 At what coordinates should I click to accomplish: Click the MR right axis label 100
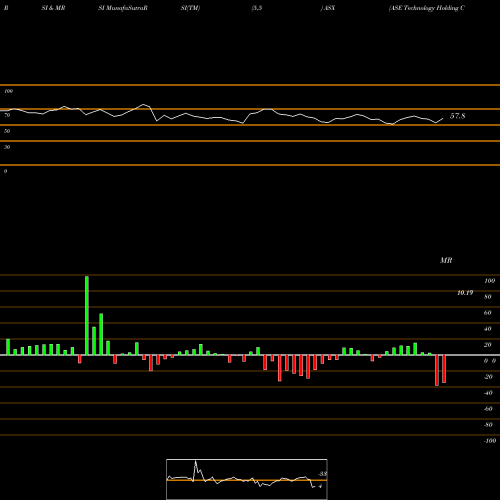click(489, 281)
